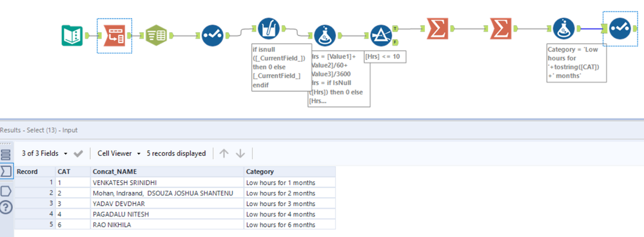644x237 pixels.
Task: Select the Formula flask tool computing Hrs
Action: (325, 35)
